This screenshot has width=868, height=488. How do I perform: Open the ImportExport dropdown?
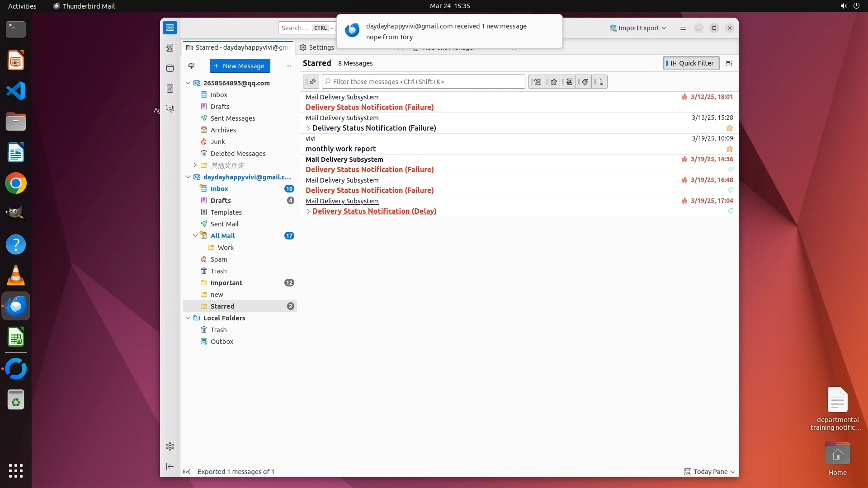tap(638, 28)
